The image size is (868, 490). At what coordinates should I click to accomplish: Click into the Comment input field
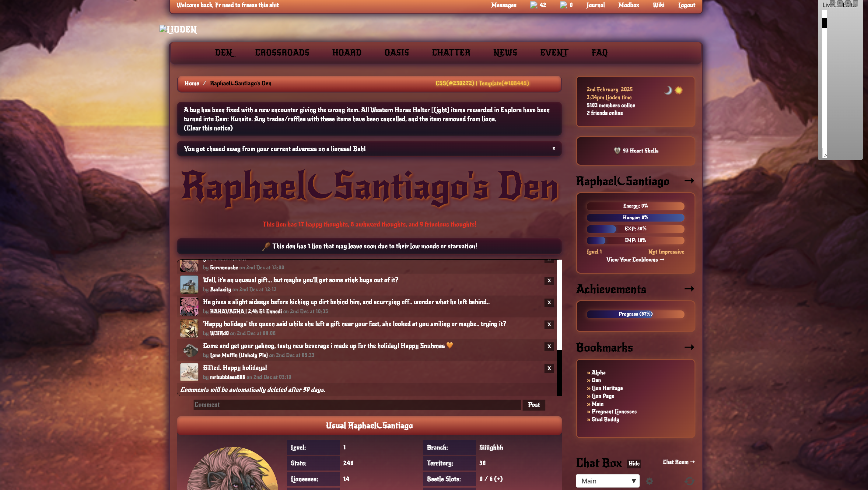(357, 405)
